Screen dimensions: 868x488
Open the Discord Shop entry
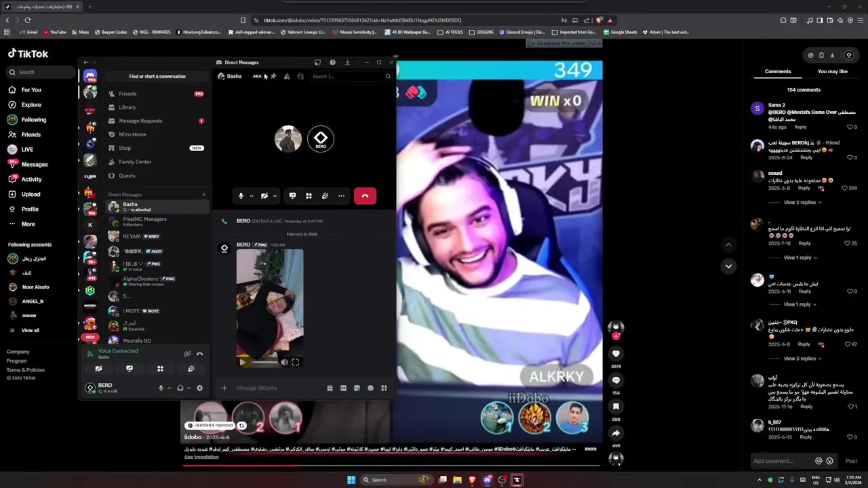157,148
